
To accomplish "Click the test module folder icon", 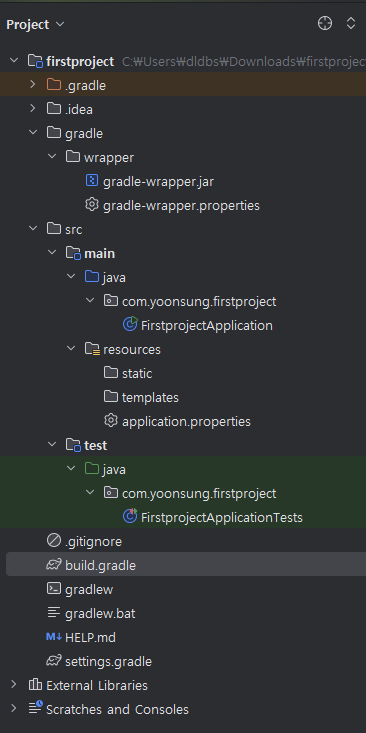I will [73, 445].
